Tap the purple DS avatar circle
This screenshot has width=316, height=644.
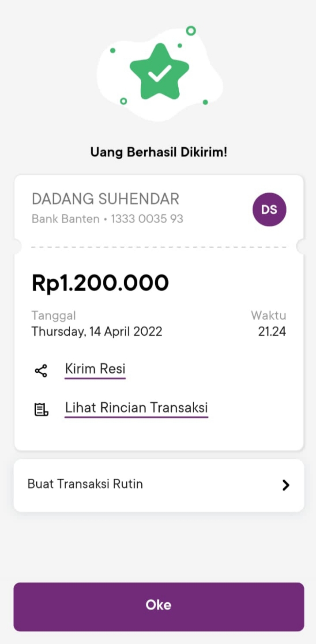pos(269,210)
